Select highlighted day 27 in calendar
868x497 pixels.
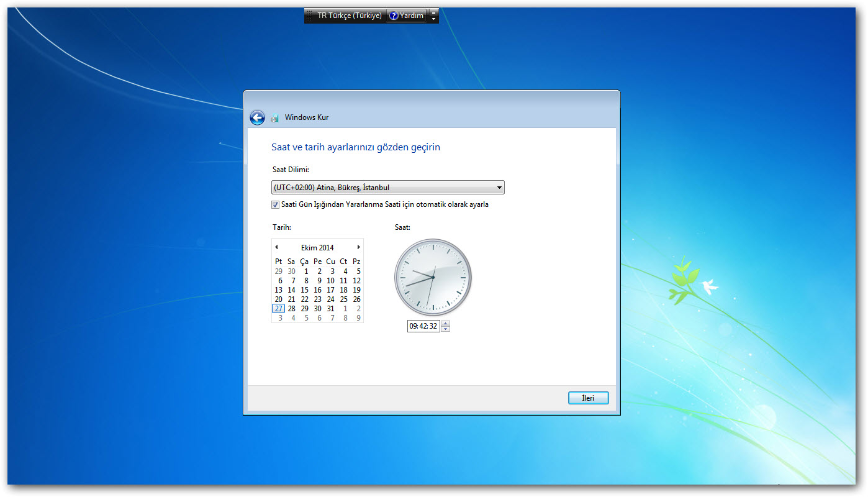click(278, 309)
